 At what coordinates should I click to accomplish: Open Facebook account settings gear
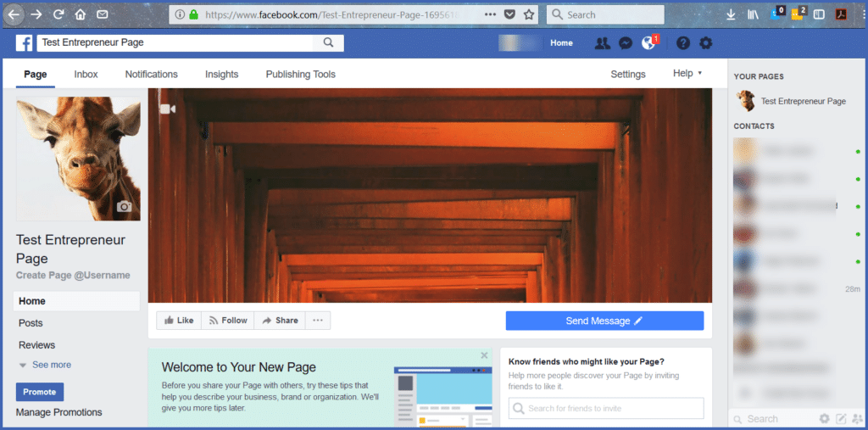[x=706, y=43]
